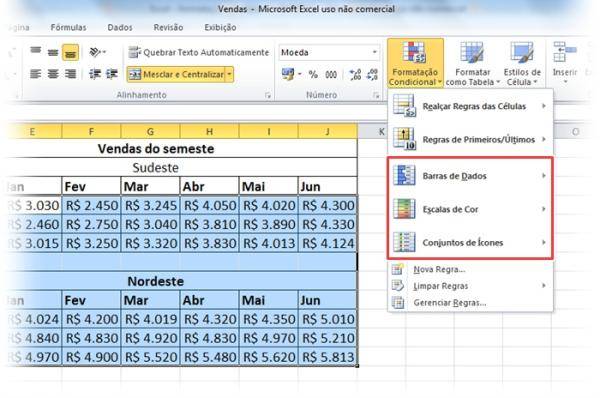Increase decimal places icon
Image resolution: width=600 pixels, height=398 pixels.
(x=355, y=74)
